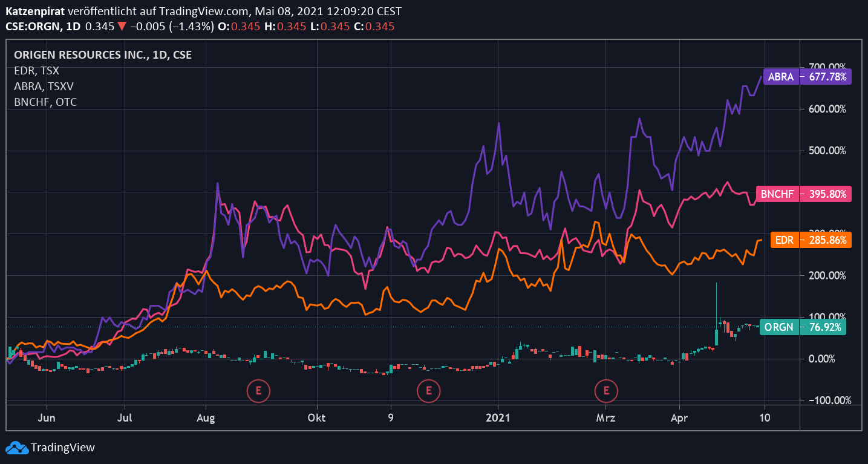Open the earnings marker before the 2021 label
This screenshot has height=464, width=868.
coord(429,391)
